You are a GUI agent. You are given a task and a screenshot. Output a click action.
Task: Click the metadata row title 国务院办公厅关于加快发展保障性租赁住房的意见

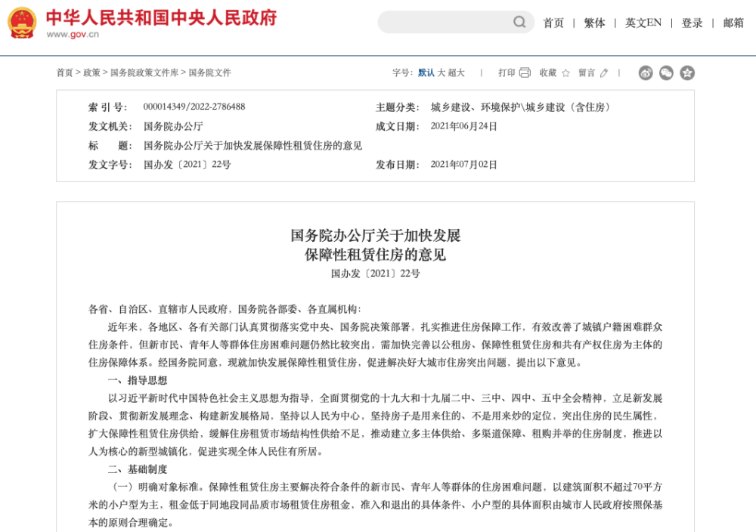[253, 146]
